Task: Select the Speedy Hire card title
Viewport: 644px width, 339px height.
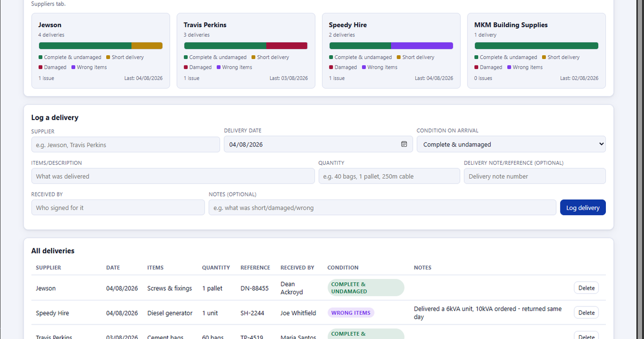Action: point(348,25)
